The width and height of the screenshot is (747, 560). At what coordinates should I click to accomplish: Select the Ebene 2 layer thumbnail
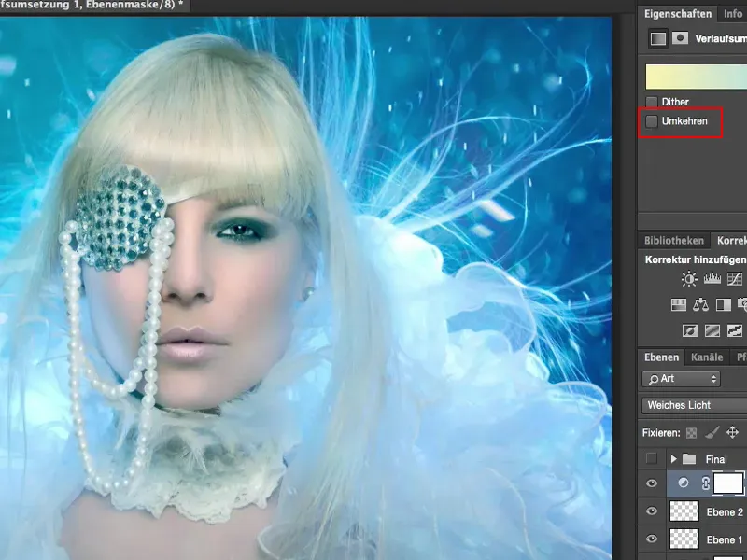click(684, 511)
